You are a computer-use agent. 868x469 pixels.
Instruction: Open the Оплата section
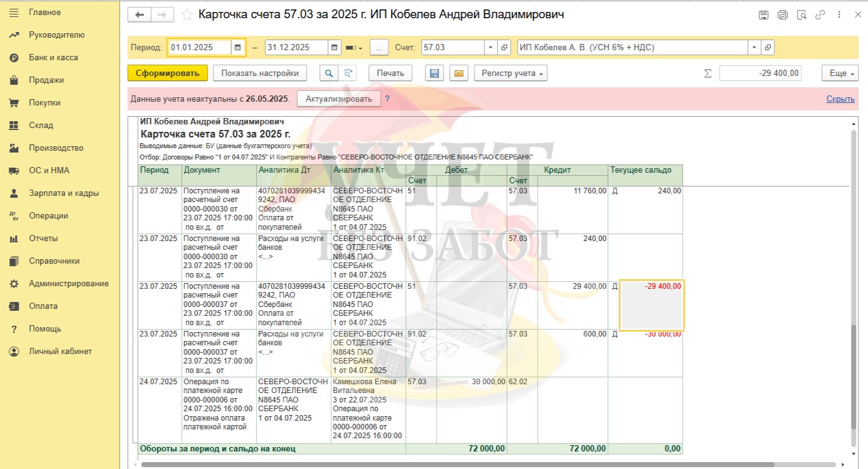point(60,306)
